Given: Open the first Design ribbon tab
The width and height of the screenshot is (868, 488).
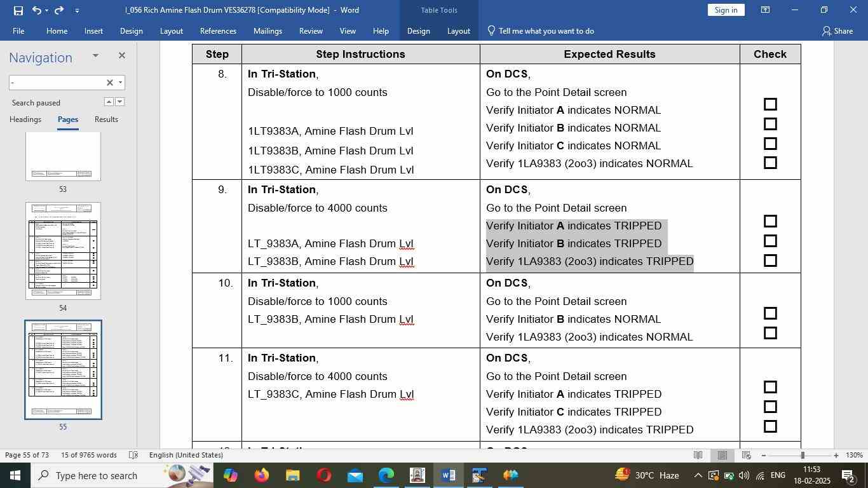Looking at the screenshot, I should (131, 30).
